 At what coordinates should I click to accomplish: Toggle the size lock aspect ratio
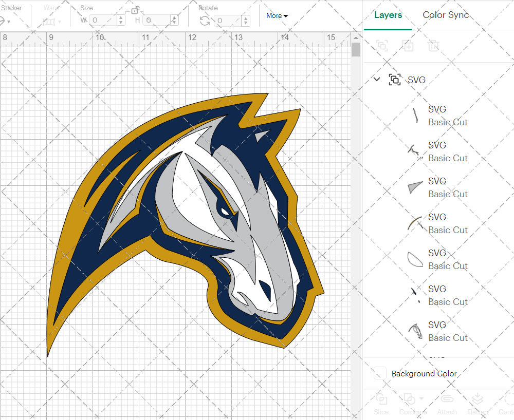click(x=135, y=11)
